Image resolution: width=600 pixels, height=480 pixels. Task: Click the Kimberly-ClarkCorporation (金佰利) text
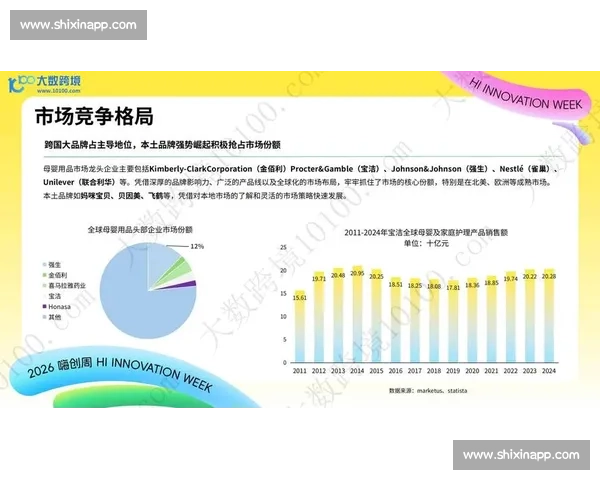tap(218, 169)
